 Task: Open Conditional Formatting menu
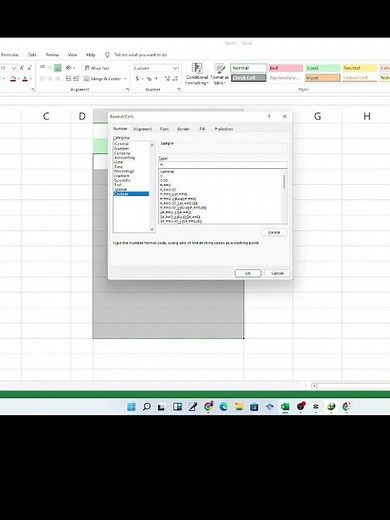pyautogui.click(x=197, y=74)
